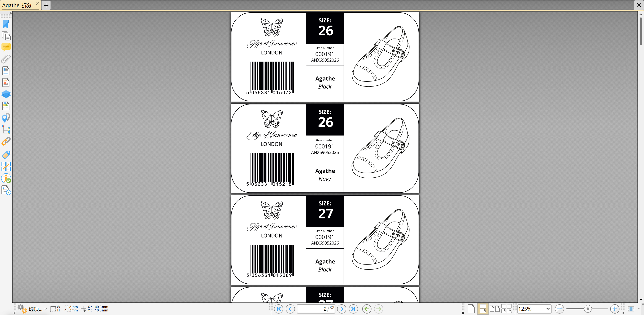The width and height of the screenshot is (644, 315).
Task: Open the page Thumbnails pane
Action: (6, 36)
